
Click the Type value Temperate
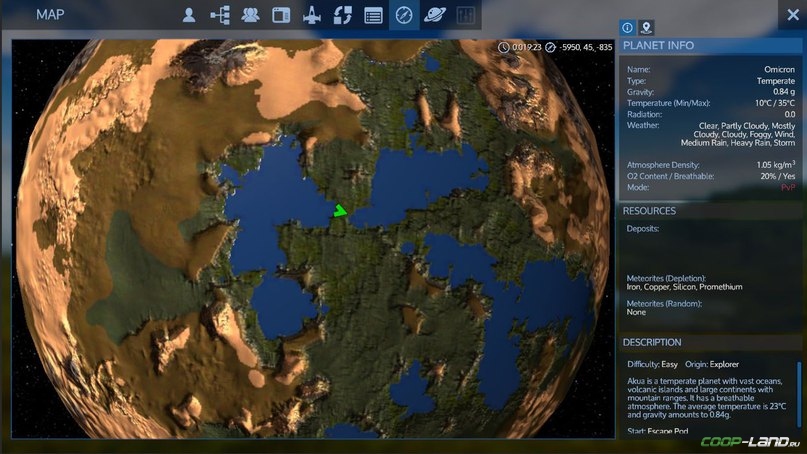pyautogui.click(x=776, y=81)
